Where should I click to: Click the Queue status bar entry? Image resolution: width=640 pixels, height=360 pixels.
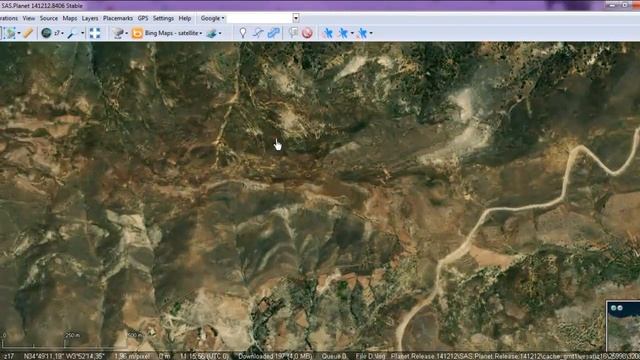coord(334,356)
